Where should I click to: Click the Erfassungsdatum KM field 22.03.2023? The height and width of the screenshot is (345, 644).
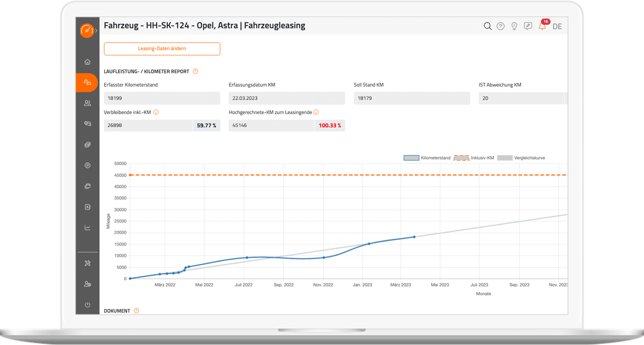coord(287,98)
